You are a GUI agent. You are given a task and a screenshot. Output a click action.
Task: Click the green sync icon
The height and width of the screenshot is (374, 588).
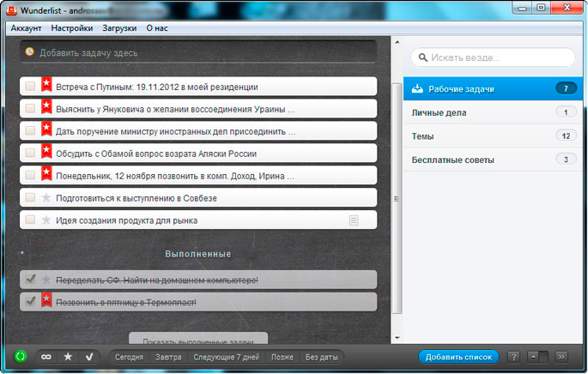click(x=21, y=356)
